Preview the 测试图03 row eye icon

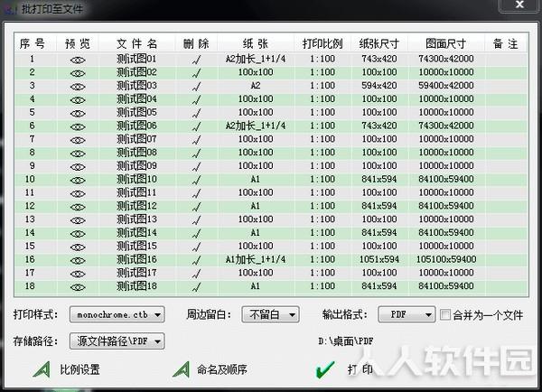pyautogui.click(x=78, y=87)
